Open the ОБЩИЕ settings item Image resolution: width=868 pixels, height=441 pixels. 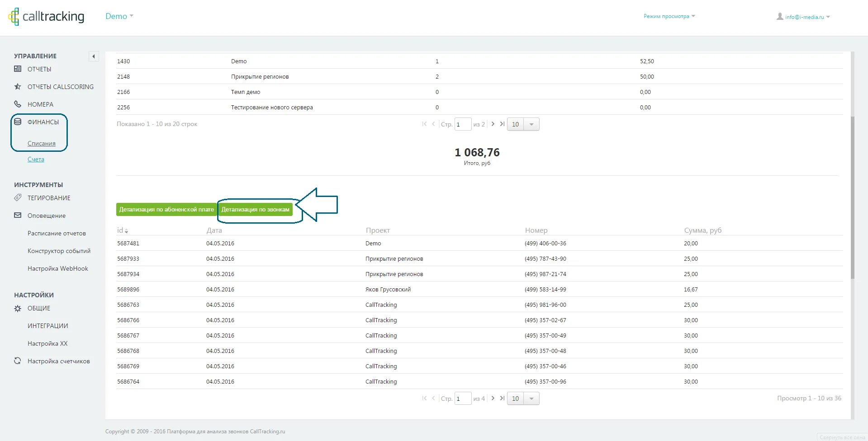point(39,308)
